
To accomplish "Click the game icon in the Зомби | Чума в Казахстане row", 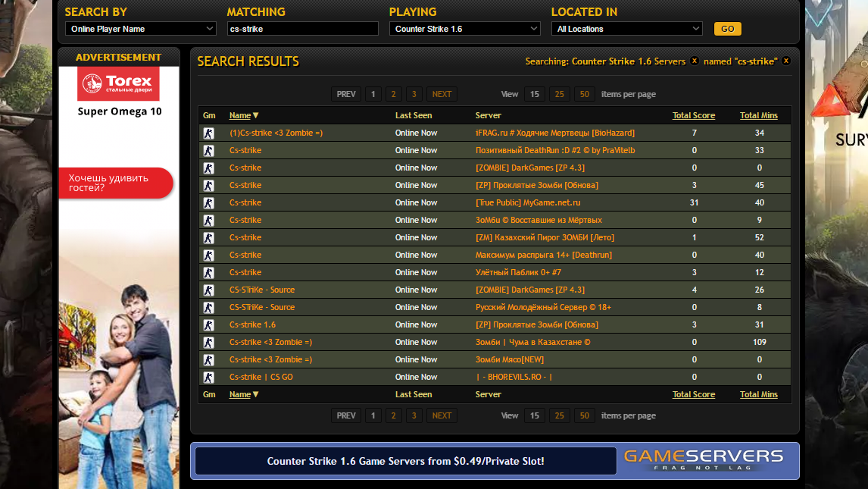I will 209,342.
